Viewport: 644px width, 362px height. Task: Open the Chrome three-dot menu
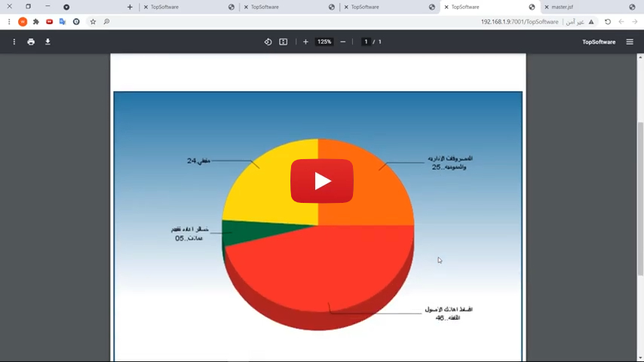[9, 22]
